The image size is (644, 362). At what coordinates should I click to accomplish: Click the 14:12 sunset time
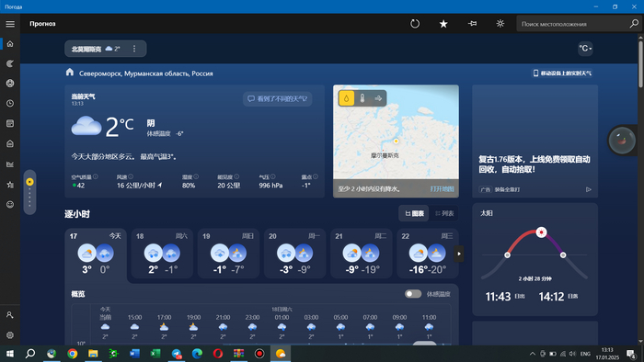click(x=551, y=297)
